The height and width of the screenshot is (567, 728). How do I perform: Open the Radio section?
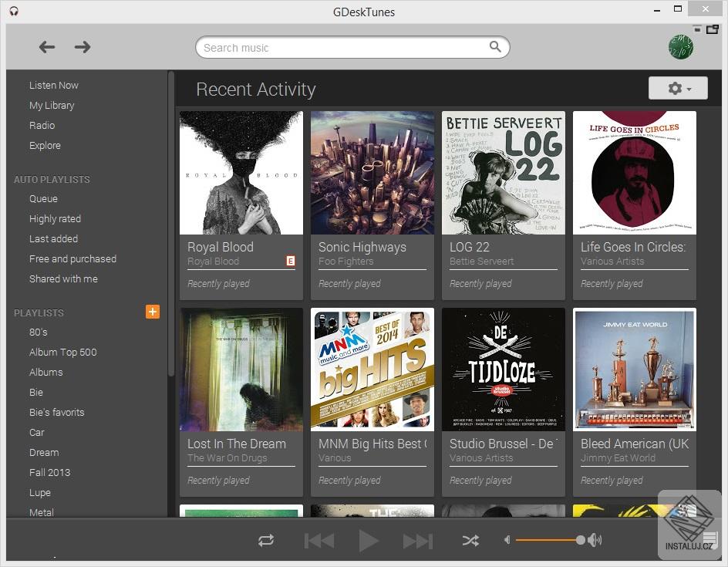click(42, 126)
